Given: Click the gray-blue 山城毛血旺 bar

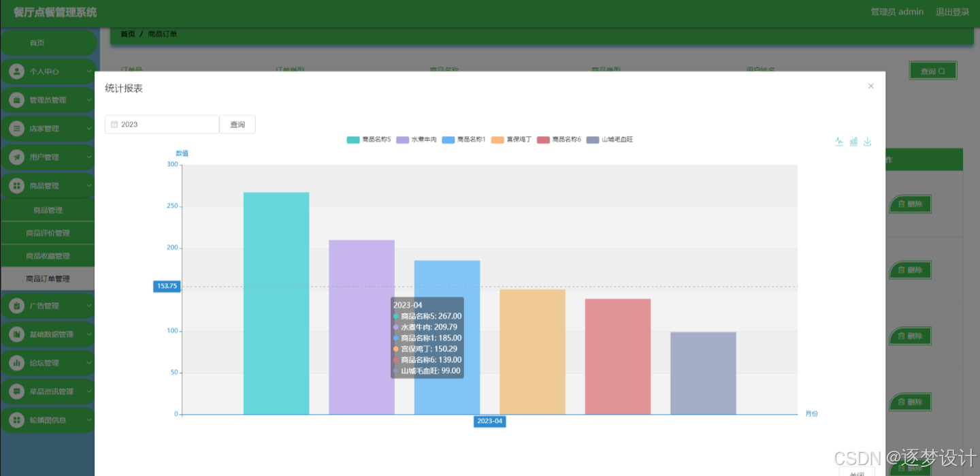Looking at the screenshot, I should (703, 373).
